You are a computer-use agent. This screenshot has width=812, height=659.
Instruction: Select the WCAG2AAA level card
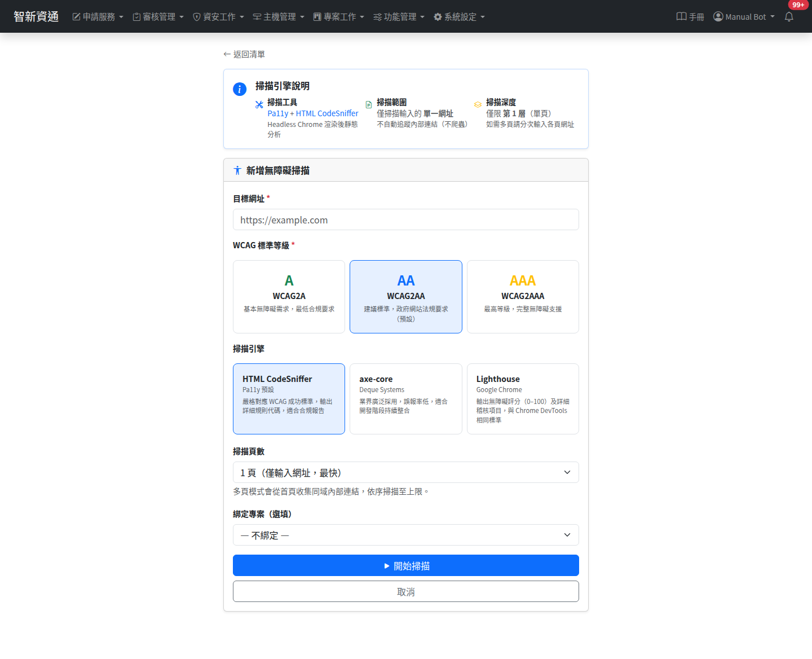point(523,297)
